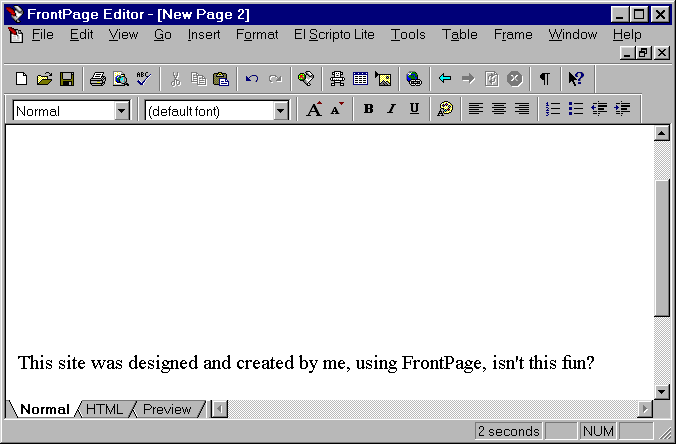676x444 pixels.
Task: Switch to the Preview tab
Action: pos(167,409)
